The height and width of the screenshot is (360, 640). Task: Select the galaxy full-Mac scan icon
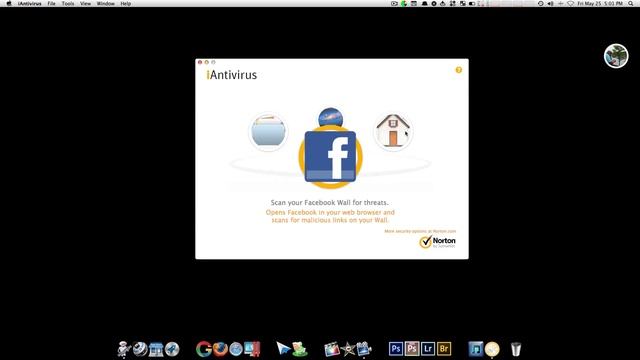pyautogui.click(x=330, y=118)
